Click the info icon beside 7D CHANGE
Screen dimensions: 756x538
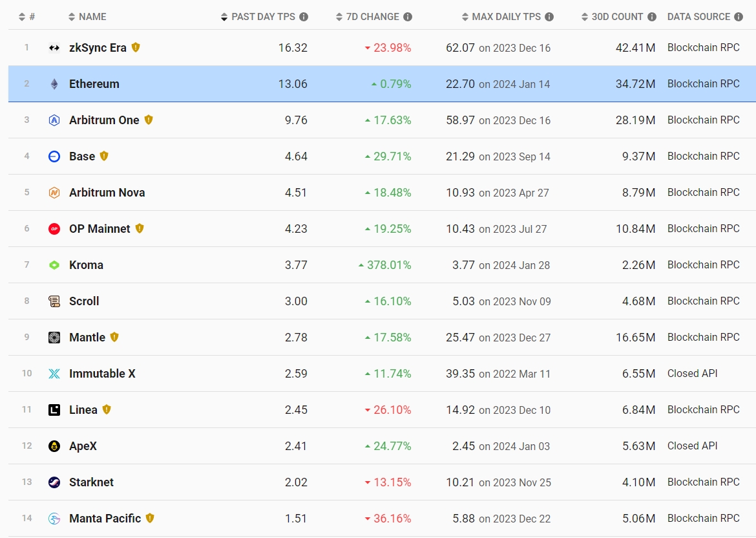[x=408, y=17]
